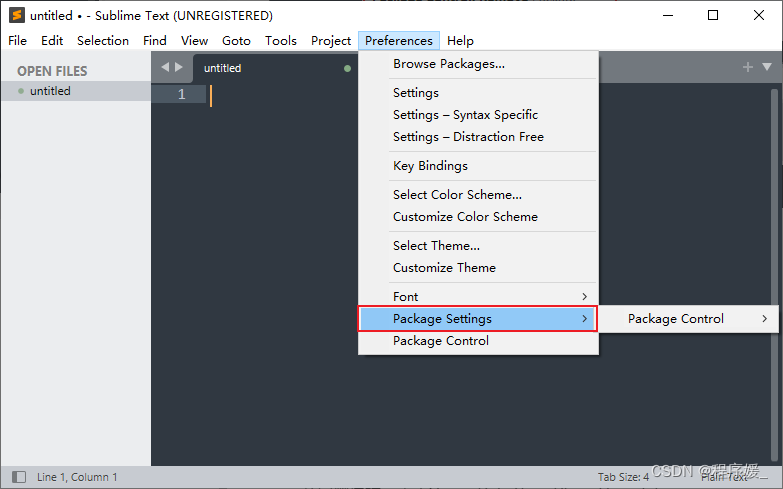
Task: Open Settings – Syntax Specific
Action: 465,115
